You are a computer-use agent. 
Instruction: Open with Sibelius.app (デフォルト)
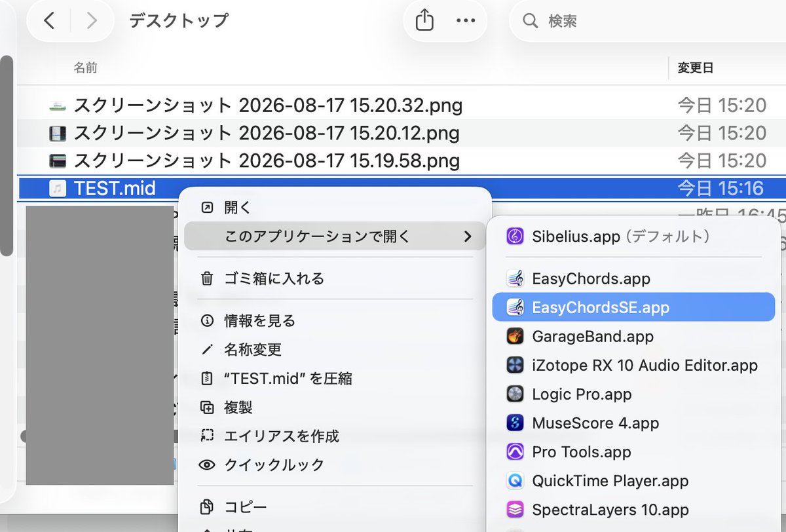pos(633,236)
